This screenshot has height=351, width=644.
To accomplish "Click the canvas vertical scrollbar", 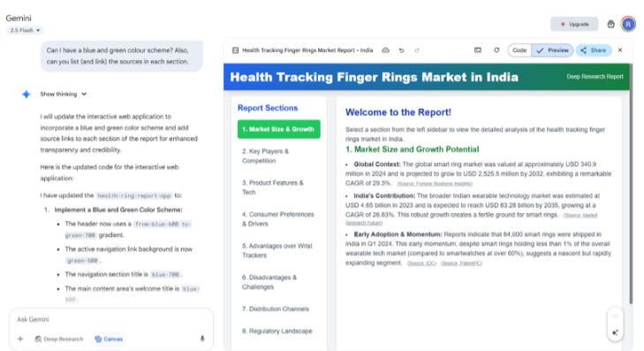I will pos(631,184).
